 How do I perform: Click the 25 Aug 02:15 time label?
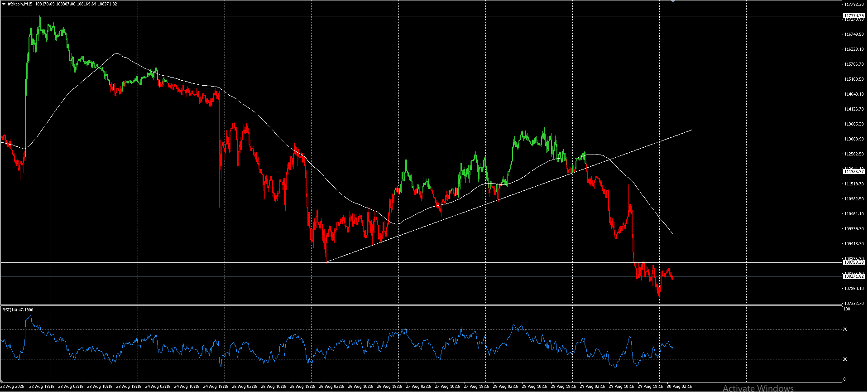tap(245, 387)
